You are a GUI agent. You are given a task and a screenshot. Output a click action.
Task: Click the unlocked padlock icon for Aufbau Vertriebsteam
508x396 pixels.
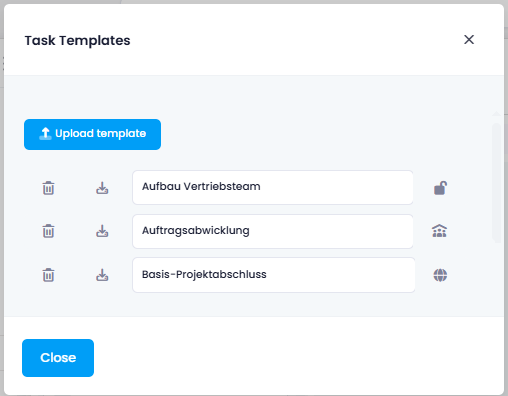[x=440, y=188]
